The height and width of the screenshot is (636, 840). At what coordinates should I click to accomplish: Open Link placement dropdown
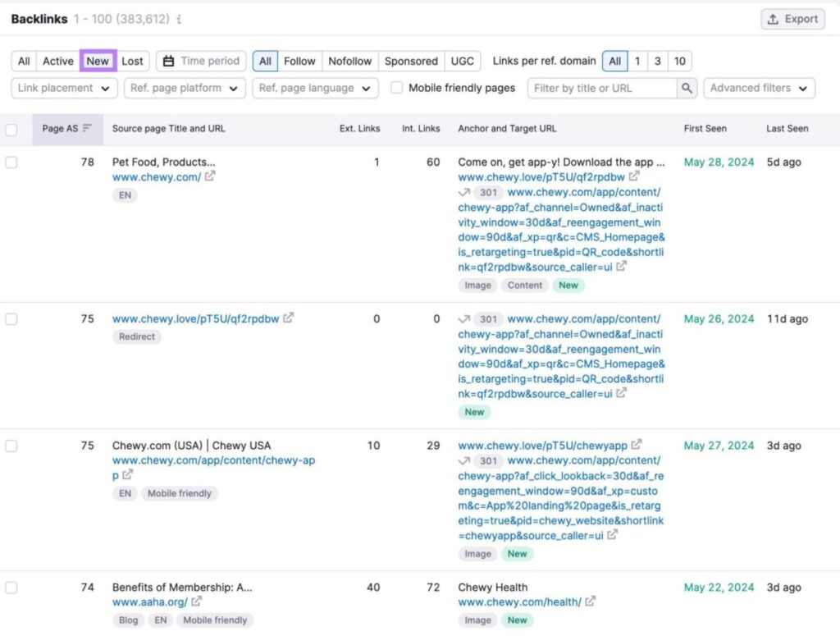64,88
